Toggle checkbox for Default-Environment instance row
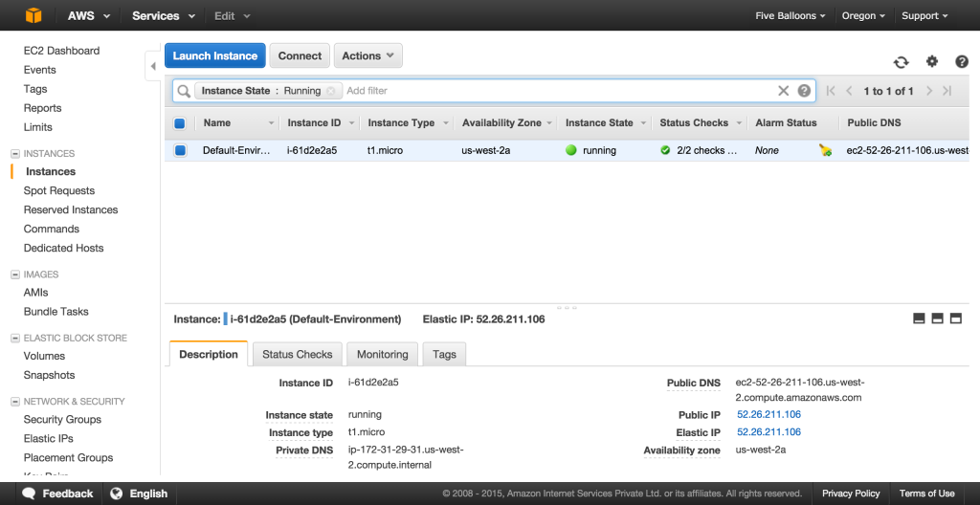 point(180,150)
